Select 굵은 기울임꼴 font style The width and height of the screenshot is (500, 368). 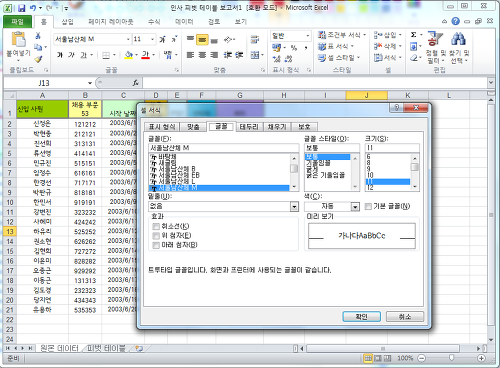point(325,175)
